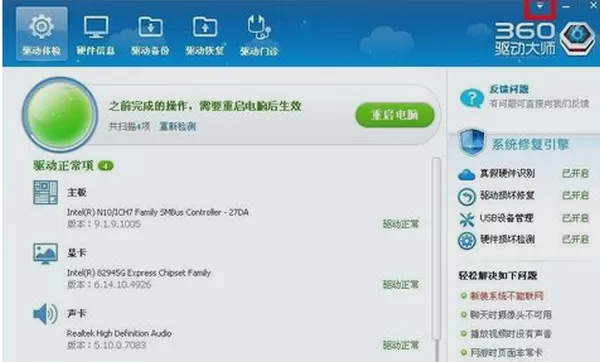Click Intel(R) 82945G Express Chipset Family text
Viewport: 600px width, 362px height.
(x=139, y=273)
